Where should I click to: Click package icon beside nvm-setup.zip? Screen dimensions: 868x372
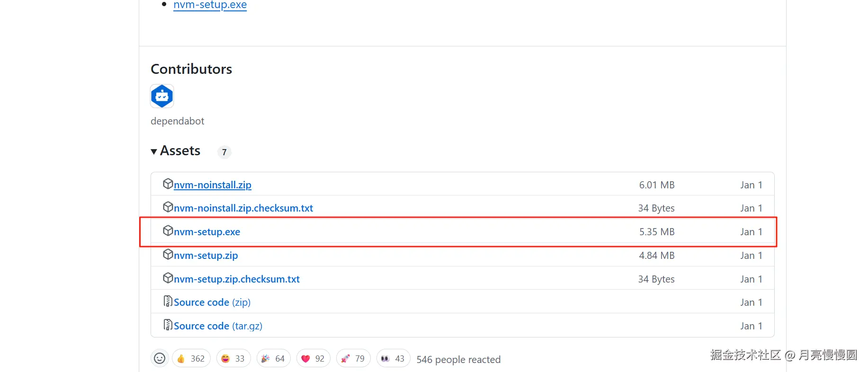[168, 254]
